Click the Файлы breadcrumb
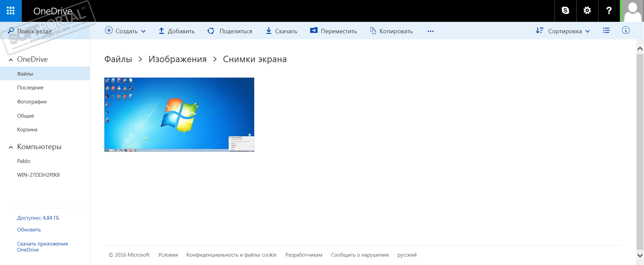The height and width of the screenshot is (265, 644). pos(118,59)
